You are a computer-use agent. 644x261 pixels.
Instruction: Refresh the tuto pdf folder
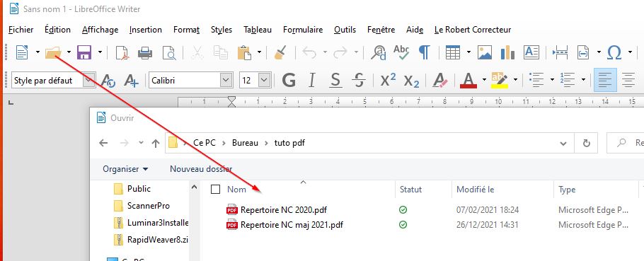(x=587, y=143)
